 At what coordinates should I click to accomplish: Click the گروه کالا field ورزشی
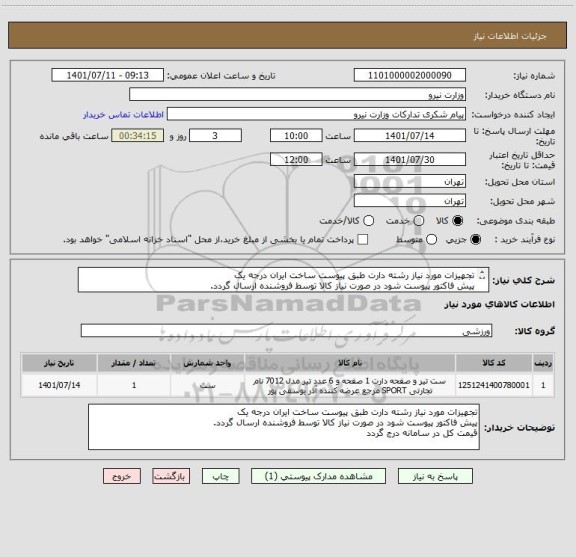click(286, 331)
